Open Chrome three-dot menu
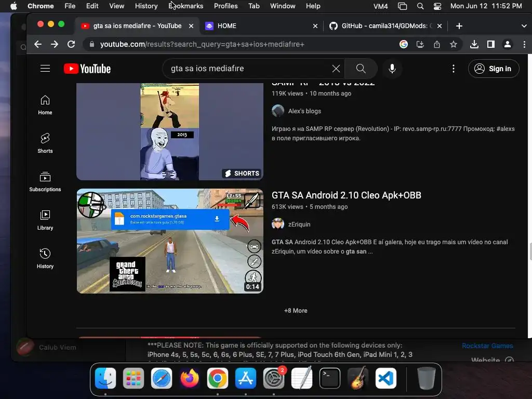Screen dimensions: 532x399 tap(524, 44)
